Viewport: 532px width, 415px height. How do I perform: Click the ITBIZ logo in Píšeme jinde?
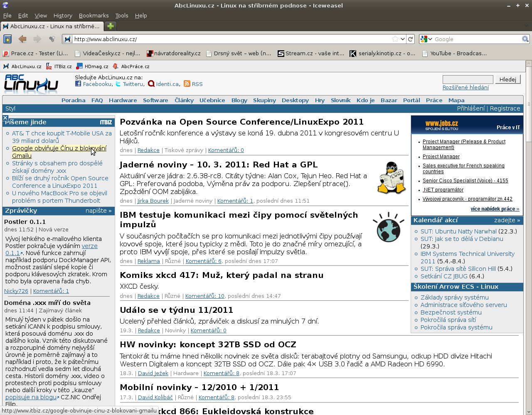pos(106,123)
